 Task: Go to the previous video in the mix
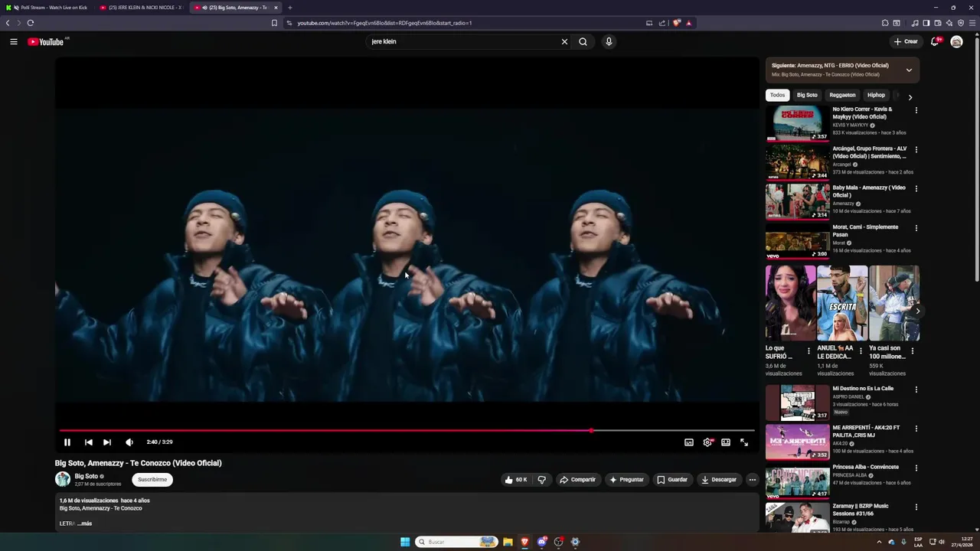tap(89, 442)
